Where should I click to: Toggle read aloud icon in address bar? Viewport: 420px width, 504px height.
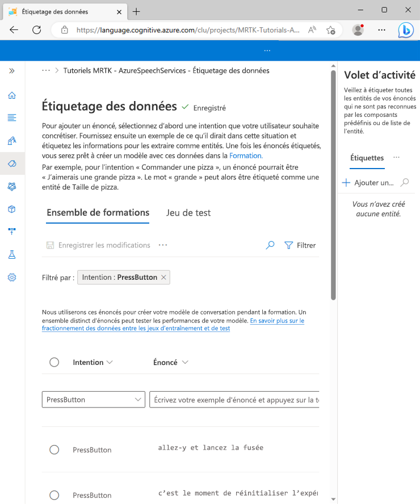[312, 30]
